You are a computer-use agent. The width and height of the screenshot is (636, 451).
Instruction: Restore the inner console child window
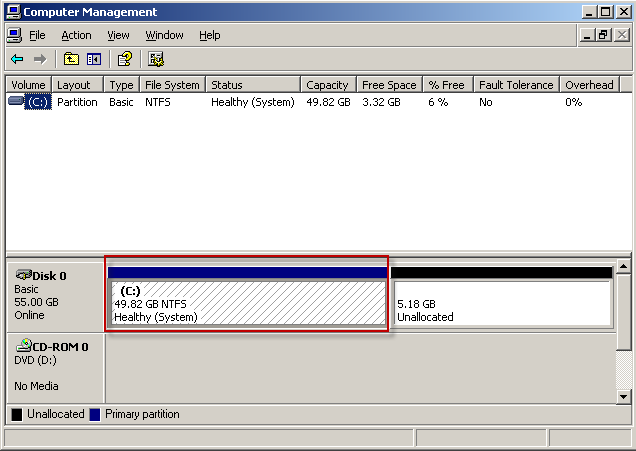604,35
